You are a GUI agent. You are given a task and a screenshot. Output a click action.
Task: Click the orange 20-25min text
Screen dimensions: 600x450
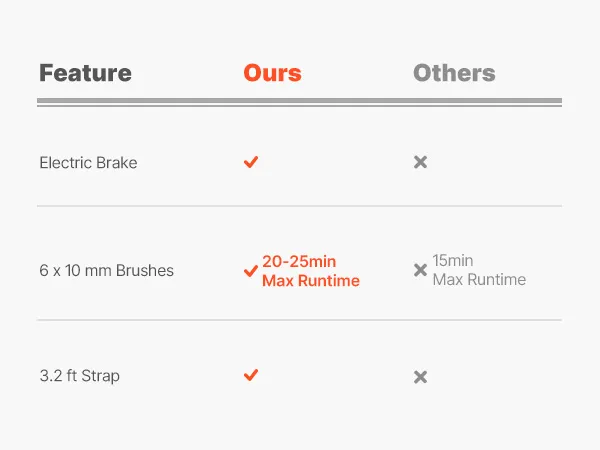(x=298, y=261)
